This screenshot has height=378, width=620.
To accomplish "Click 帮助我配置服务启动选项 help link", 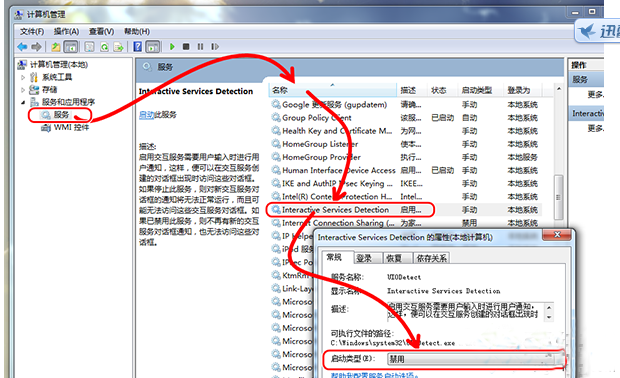I will click(374, 375).
